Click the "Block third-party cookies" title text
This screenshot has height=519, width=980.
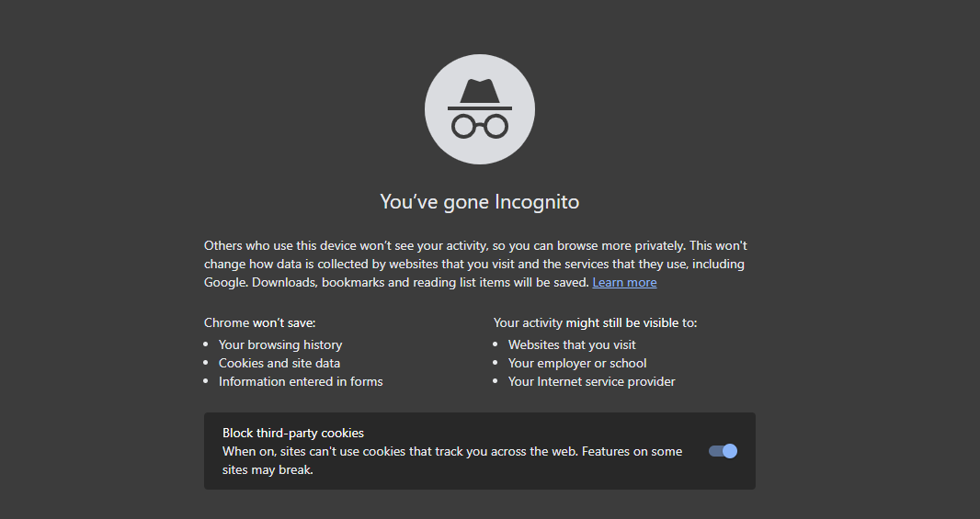point(293,433)
